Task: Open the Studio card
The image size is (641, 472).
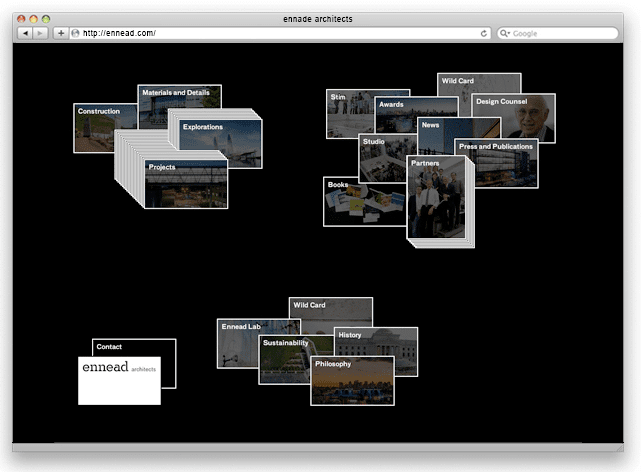Action: (382, 159)
